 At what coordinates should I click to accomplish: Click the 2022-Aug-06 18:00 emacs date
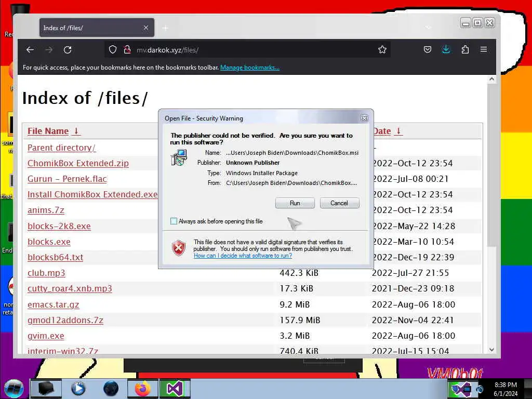point(414,304)
